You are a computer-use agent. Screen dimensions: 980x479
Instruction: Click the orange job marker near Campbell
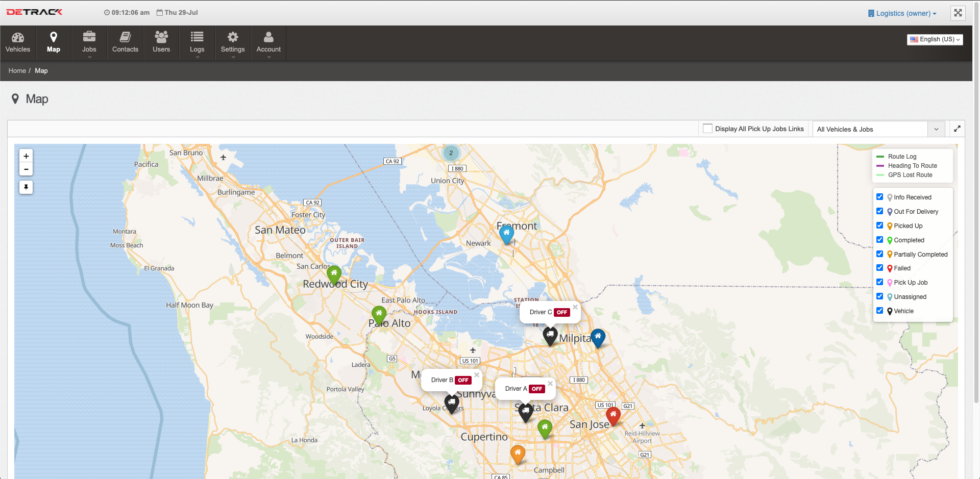coord(518,453)
